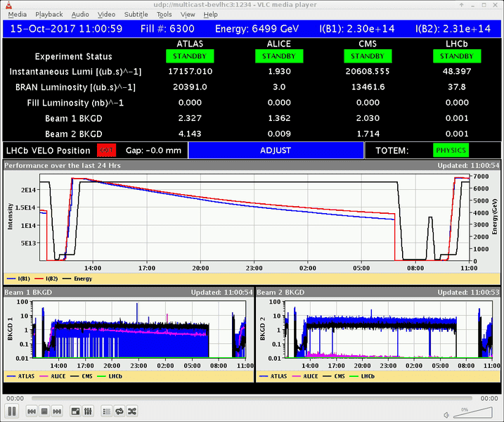This screenshot has height=422, width=504.
Task: Click the I(B2): 2.31e+14 value
Action: pos(453,29)
